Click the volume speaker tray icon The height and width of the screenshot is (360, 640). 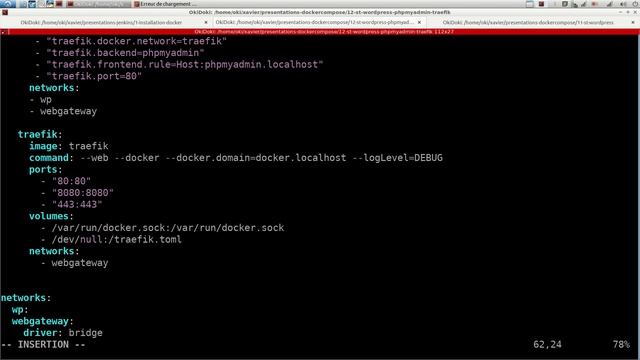[x=622, y=4]
